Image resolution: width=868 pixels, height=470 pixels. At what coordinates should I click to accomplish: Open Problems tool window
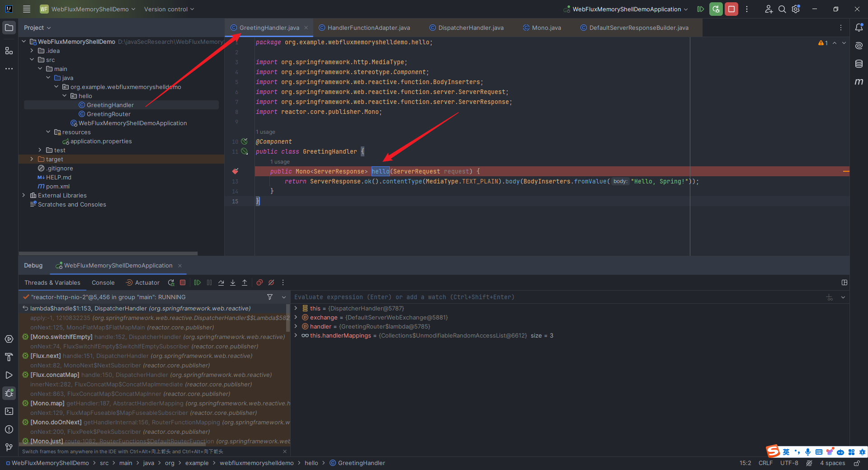(9, 429)
